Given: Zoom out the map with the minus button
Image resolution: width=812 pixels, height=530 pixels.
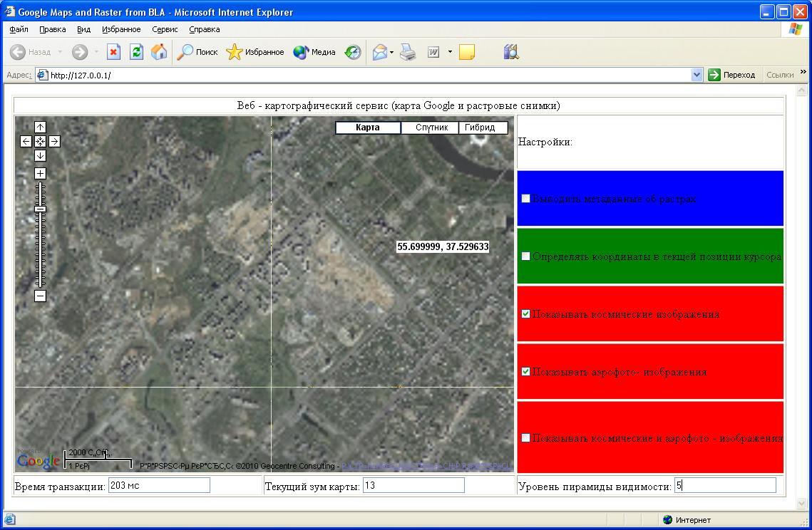Looking at the screenshot, I should (x=40, y=296).
